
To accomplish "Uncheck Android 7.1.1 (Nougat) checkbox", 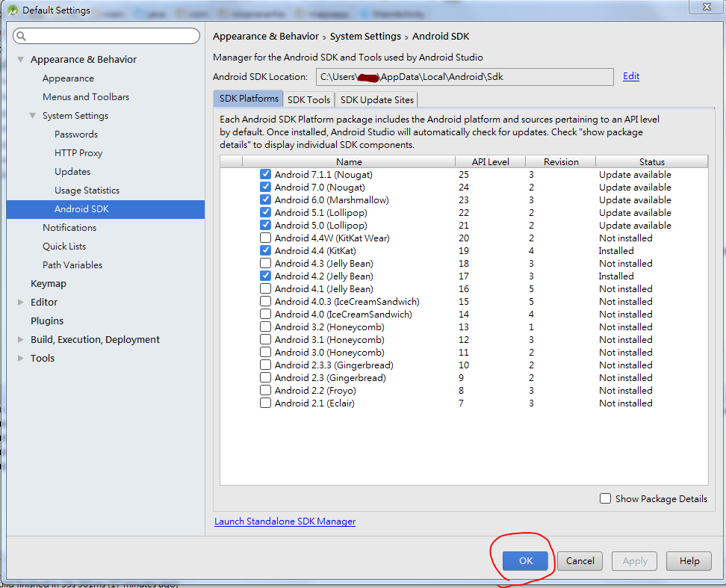I will (265, 174).
